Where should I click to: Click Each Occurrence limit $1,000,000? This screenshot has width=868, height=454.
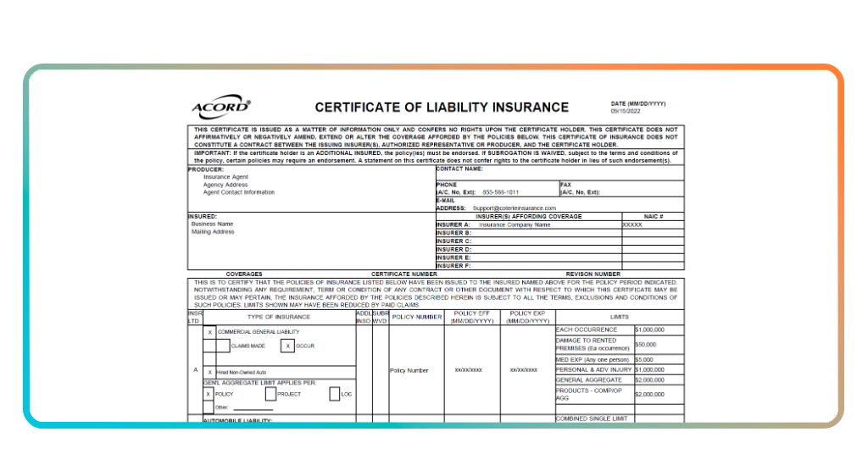(650, 329)
